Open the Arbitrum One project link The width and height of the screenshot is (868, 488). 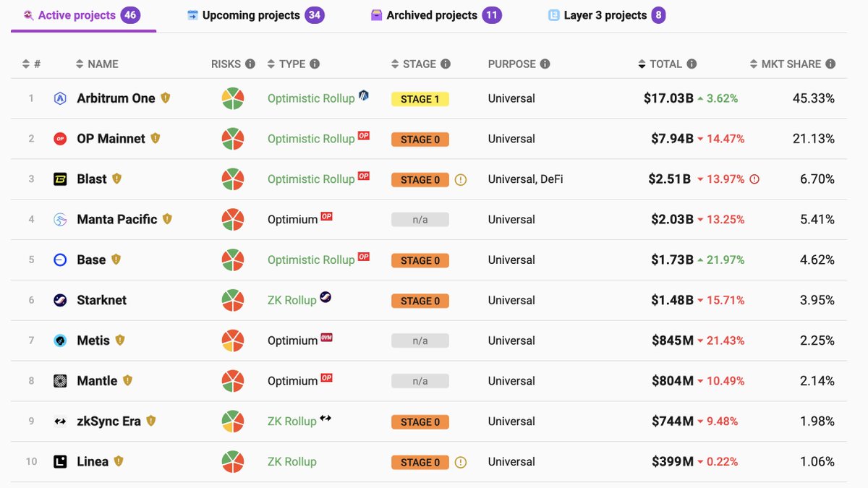tap(116, 98)
